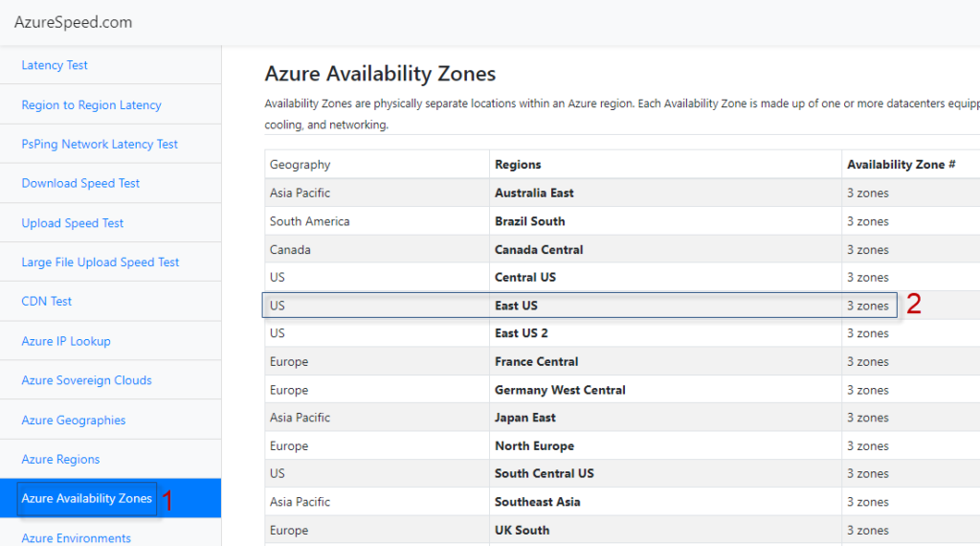Image resolution: width=980 pixels, height=546 pixels.
Task: Click the Azure Availability Zones page heading
Action: point(380,74)
